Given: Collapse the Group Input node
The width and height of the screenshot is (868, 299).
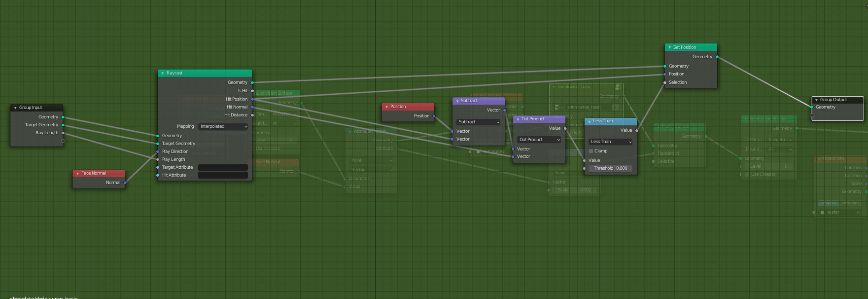Looking at the screenshot, I should [x=15, y=108].
